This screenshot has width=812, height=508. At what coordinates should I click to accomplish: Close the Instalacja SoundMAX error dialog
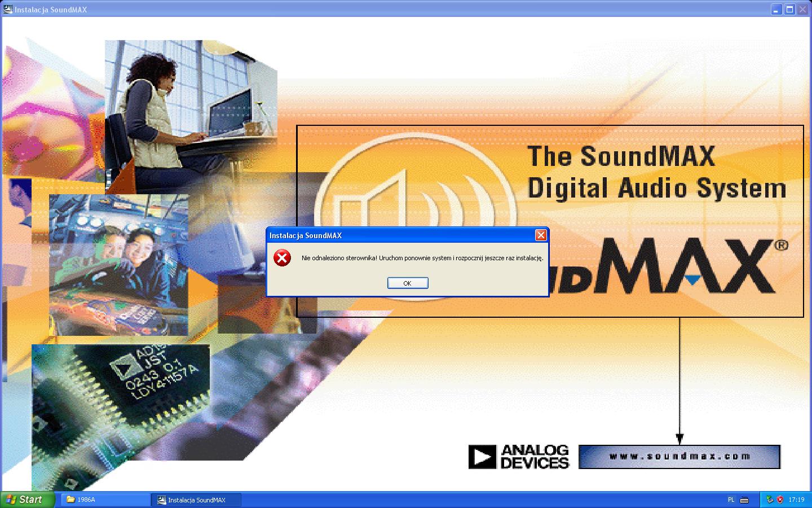[541, 235]
